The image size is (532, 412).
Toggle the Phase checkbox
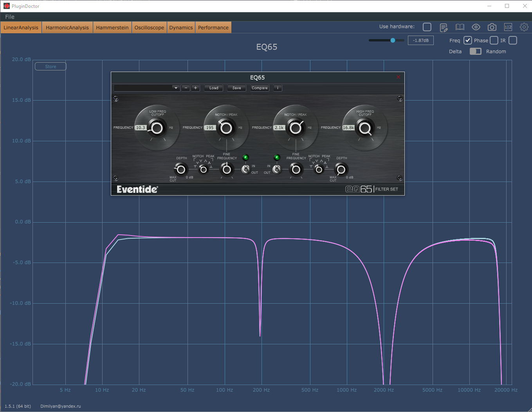pyautogui.click(x=494, y=40)
